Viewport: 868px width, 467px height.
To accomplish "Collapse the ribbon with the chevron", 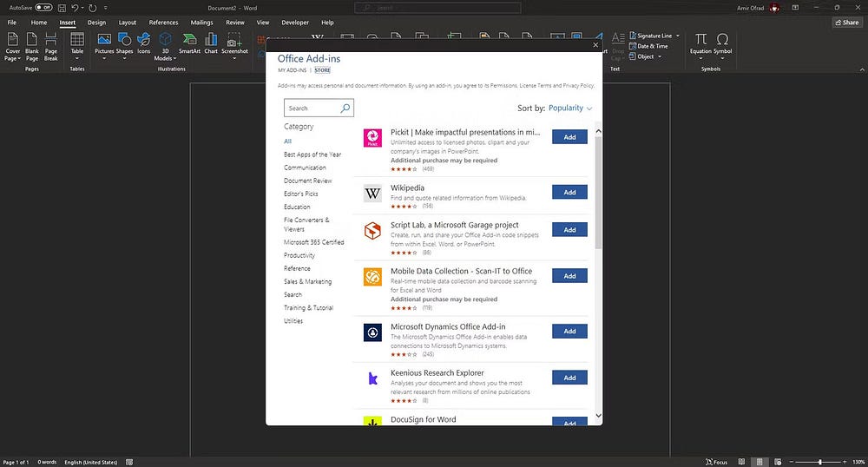I will pyautogui.click(x=861, y=69).
